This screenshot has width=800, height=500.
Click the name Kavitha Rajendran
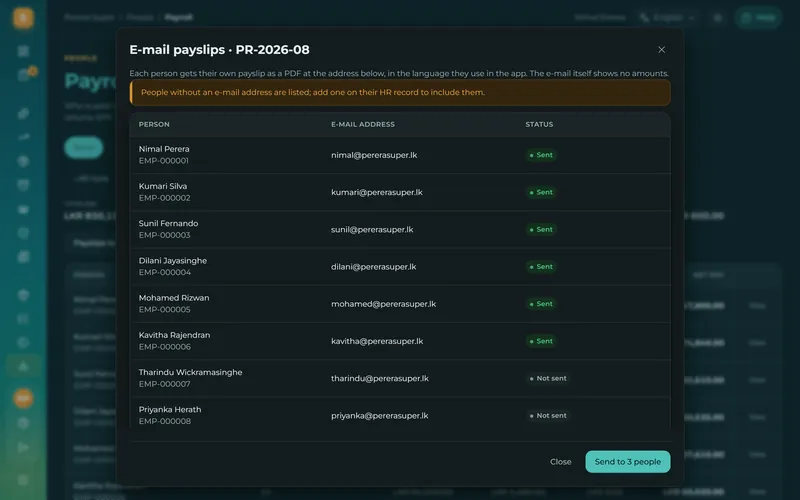pos(174,335)
